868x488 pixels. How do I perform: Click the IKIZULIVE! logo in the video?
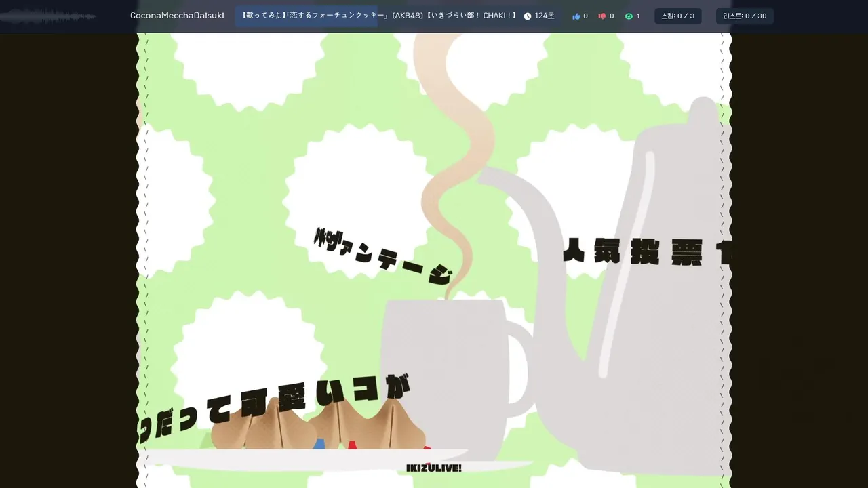(434, 468)
